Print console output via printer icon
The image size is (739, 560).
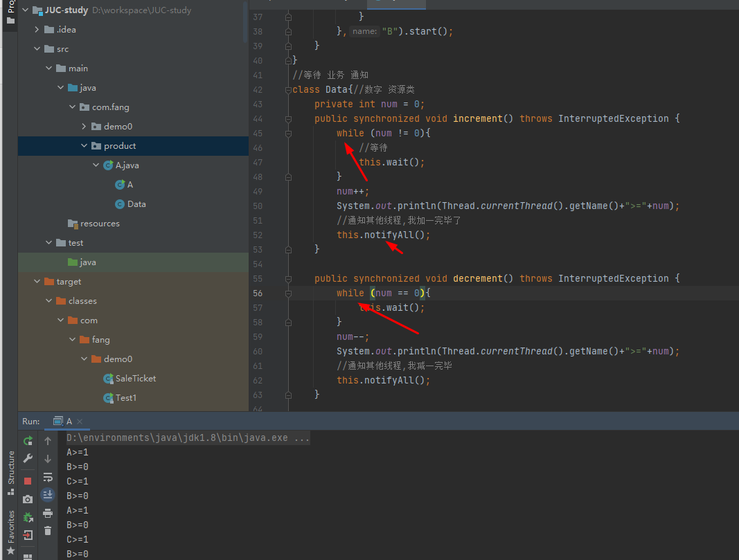pos(48,513)
